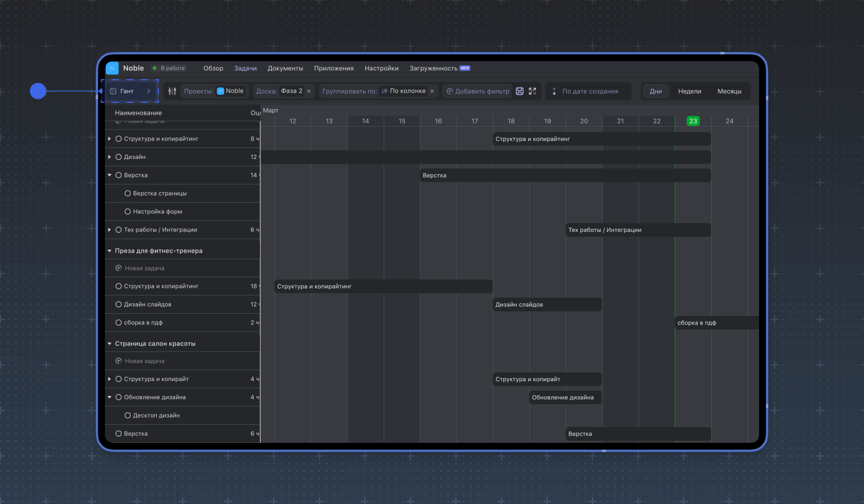Image resolution: width=864 pixels, height=504 pixels.
Task: Click the sort direction arrow icon
Action: pyautogui.click(x=554, y=91)
